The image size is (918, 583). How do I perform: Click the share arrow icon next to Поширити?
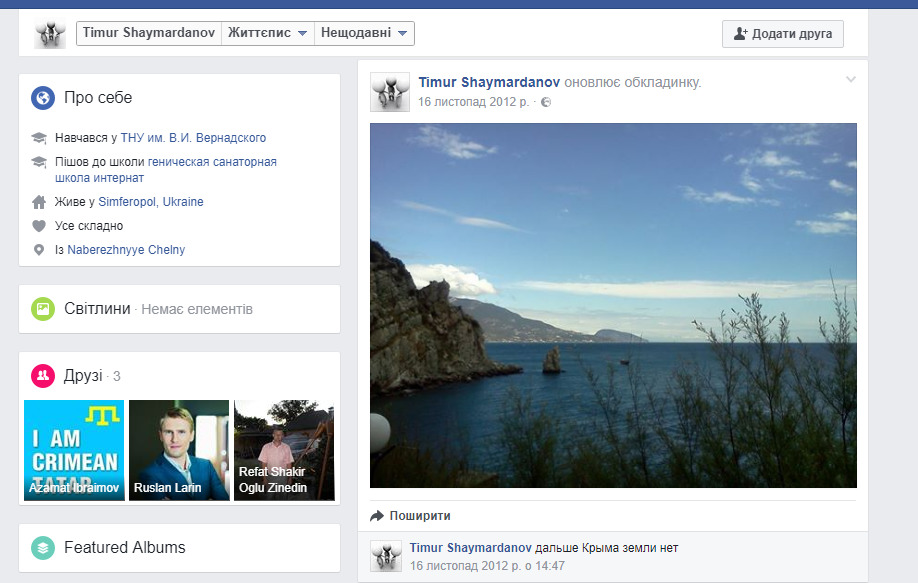[376, 516]
